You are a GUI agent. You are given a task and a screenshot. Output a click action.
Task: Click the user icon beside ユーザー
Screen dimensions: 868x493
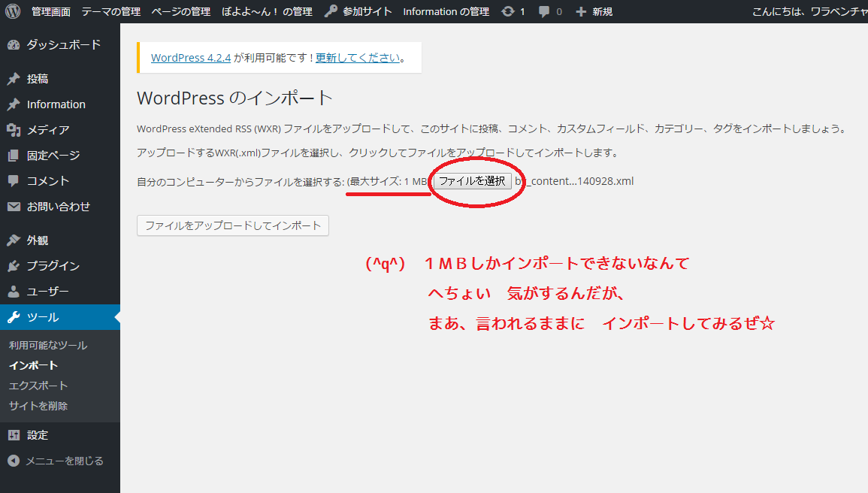coord(14,291)
